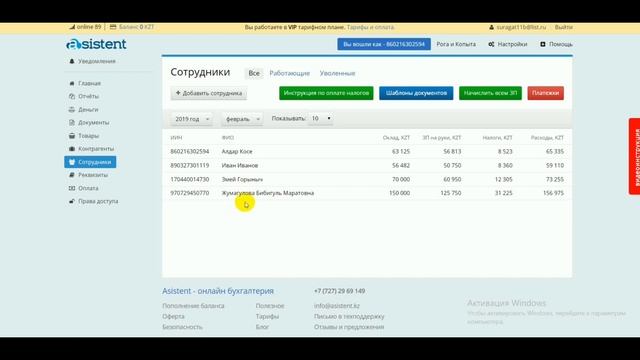Click the Настройки gears icon
The width and height of the screenshot is (640, 360).
click(491, 44)
